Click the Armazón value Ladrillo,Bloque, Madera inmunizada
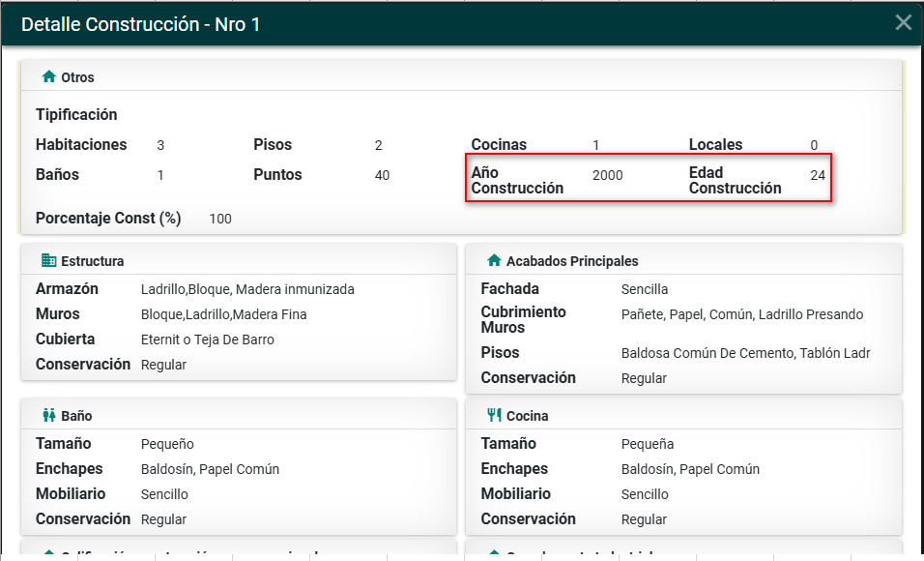The height and width of the screenshot is (561, 924). 247,289
